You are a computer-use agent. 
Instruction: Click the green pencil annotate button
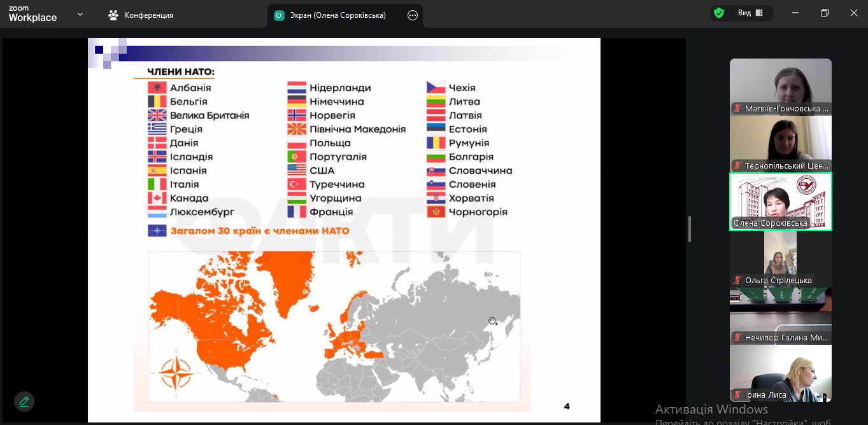pos(24,401)
